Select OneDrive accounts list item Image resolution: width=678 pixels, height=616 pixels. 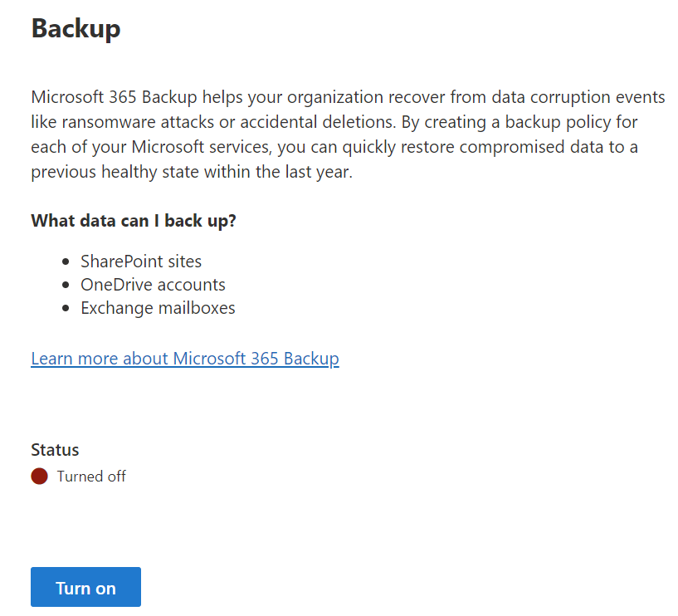[153, 285]
